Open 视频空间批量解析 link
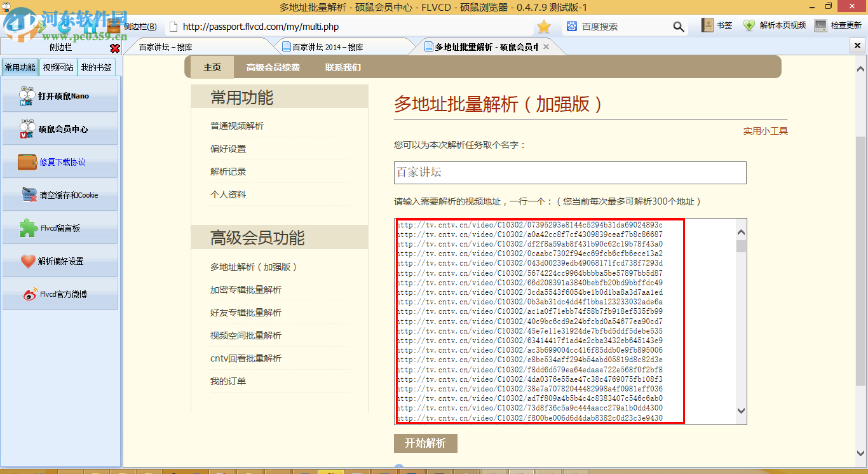868x474 pixels. coord(246,335)
